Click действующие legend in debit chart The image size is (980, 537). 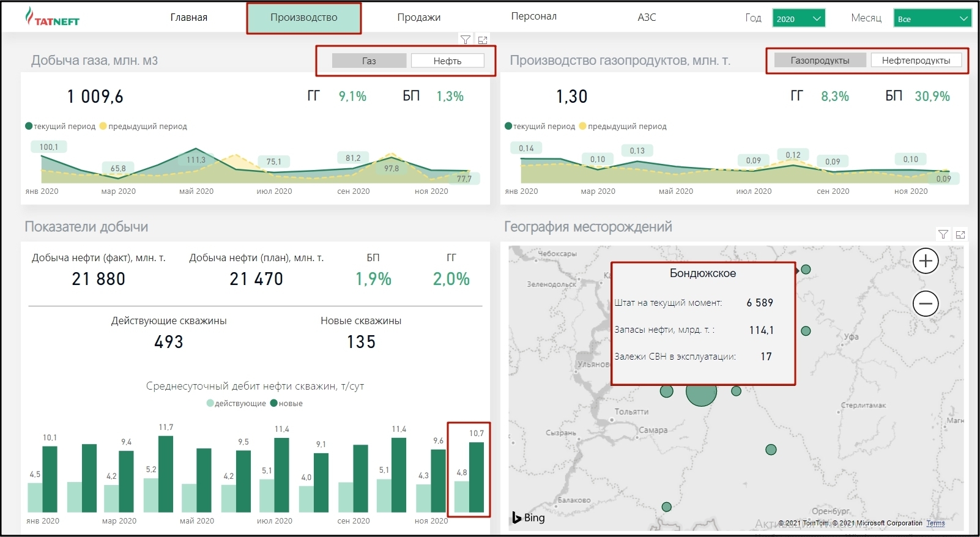click(236, 403)
